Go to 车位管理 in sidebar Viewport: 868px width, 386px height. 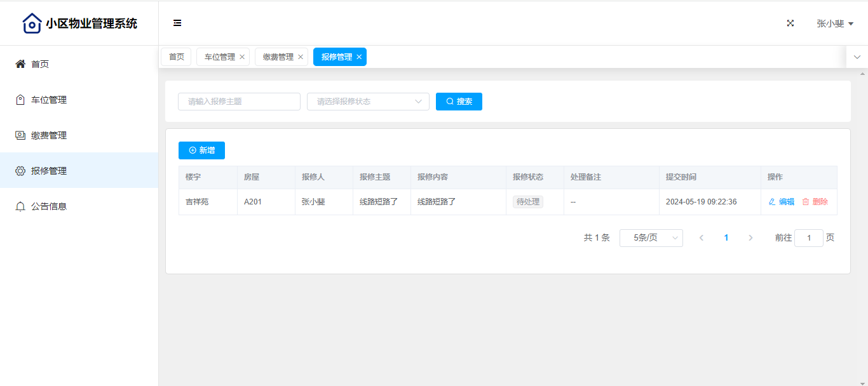(x=49, y=100)
